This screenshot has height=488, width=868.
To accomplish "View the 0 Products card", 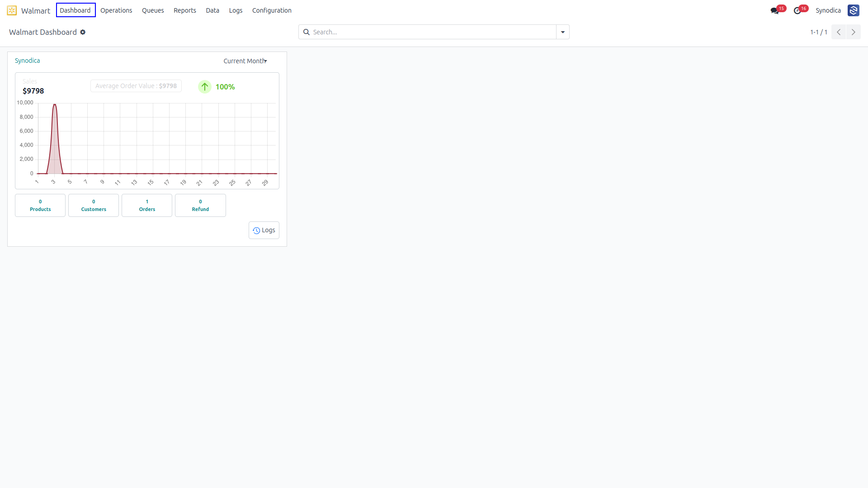I will (40, 206).
